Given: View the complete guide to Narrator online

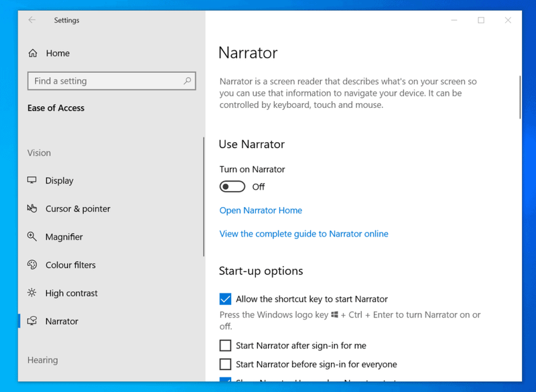Looking at the screenshot, I should tap(304, 234).
